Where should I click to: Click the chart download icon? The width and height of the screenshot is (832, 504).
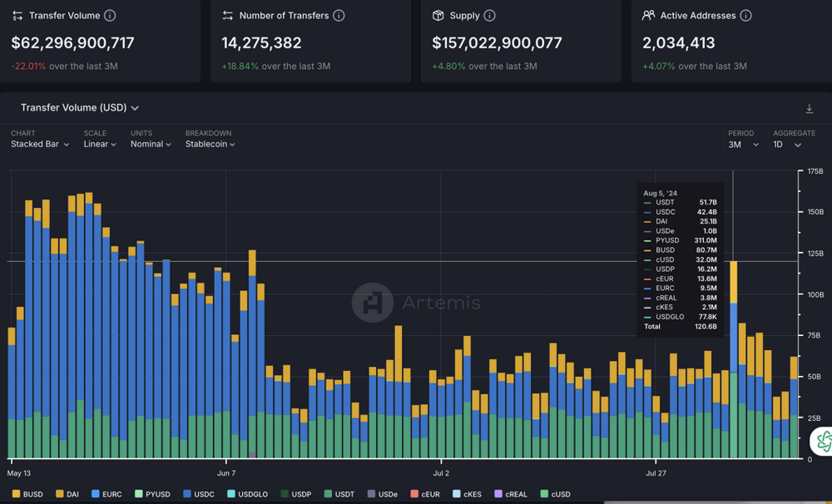point(808,109)
